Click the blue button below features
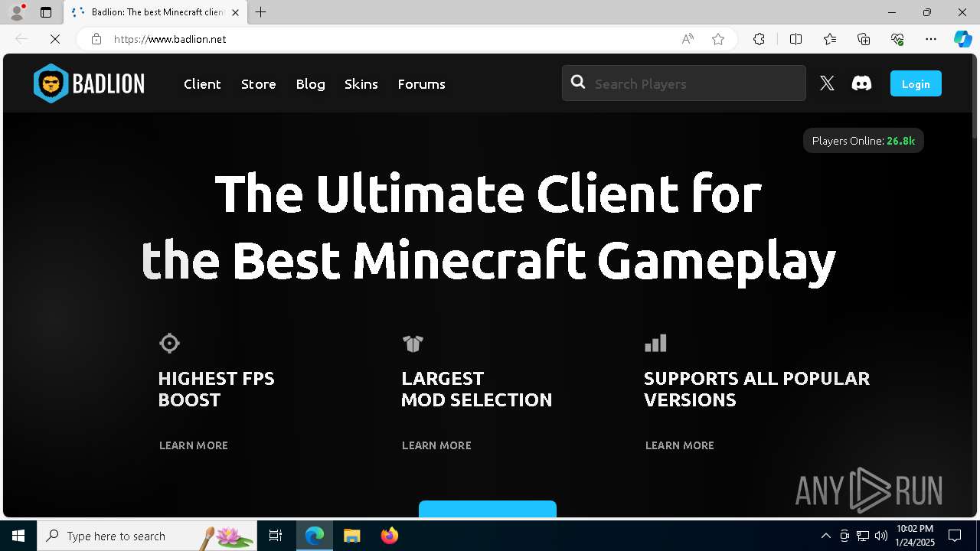The height and width of the screenshot is (551, 980). pos(488,509)
